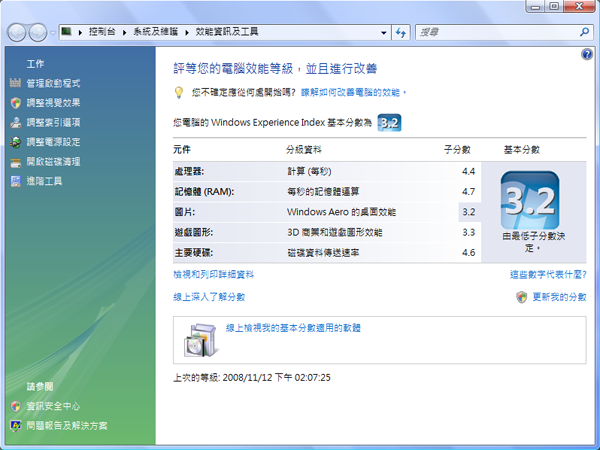600x450 pixels.
Task: Click the icon beside 進階工具
Action: pyautogui.click(x=16, y=181)
